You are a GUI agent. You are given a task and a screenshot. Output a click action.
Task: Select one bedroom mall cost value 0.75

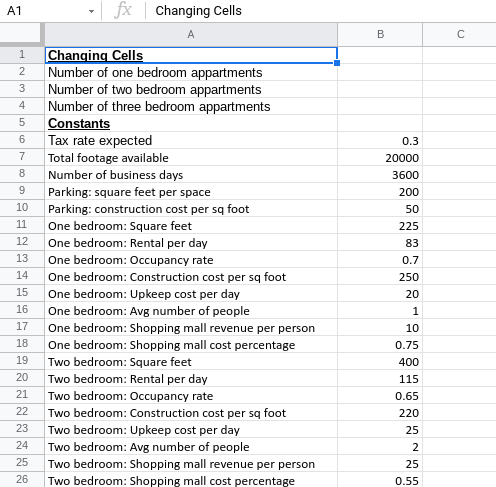[380, 344]
